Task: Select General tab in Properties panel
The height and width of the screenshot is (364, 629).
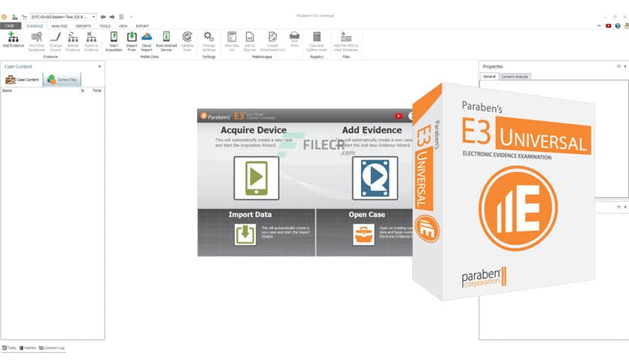Action: click(489, 77)
